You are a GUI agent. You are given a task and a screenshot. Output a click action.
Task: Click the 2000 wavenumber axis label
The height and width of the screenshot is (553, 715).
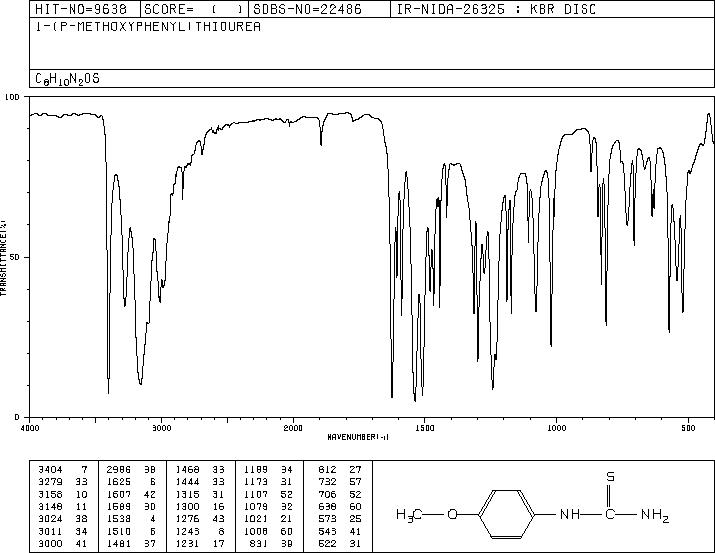[293, 428]
